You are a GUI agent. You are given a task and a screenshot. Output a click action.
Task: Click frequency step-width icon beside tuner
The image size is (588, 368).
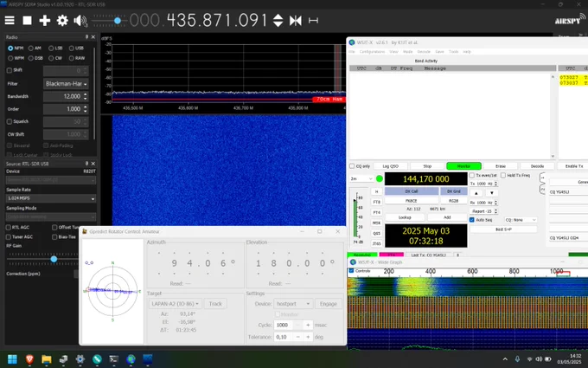pyautogui.click(x=313, y=20)
